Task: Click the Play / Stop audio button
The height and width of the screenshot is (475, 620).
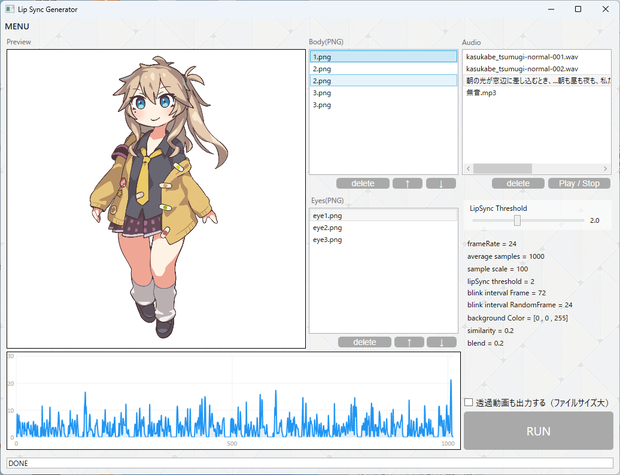Action: click(x=579, y=184)
